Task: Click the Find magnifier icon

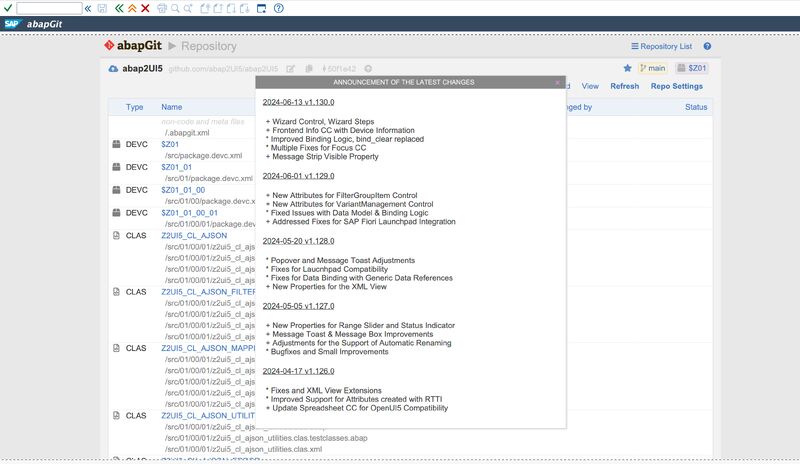Action: pos(175,8)
